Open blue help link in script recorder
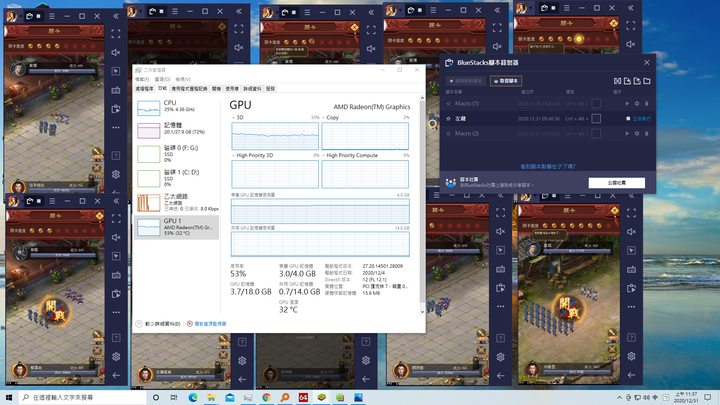 pyautogui.click(x=547, y=167)
